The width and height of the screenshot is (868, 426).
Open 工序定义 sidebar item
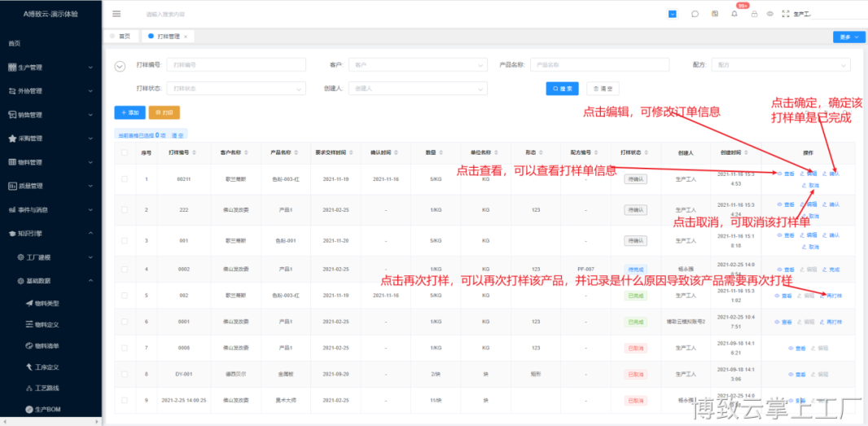(x=42, y=367)
